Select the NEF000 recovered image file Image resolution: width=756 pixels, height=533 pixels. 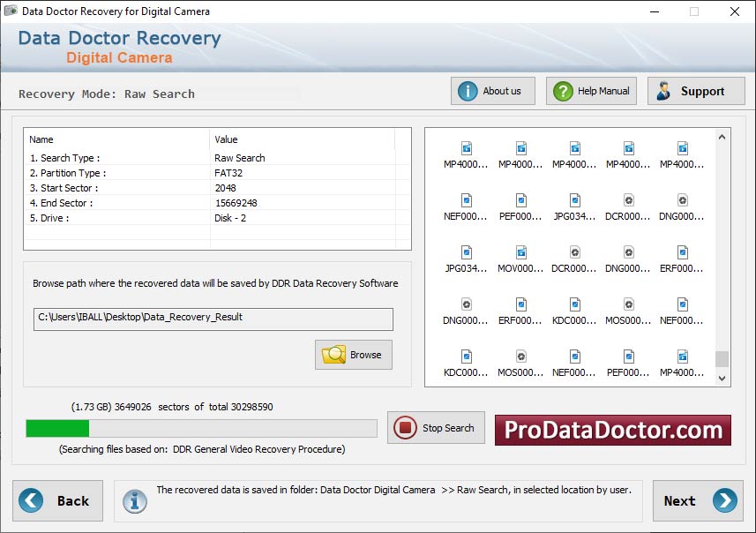coord(466,200)
